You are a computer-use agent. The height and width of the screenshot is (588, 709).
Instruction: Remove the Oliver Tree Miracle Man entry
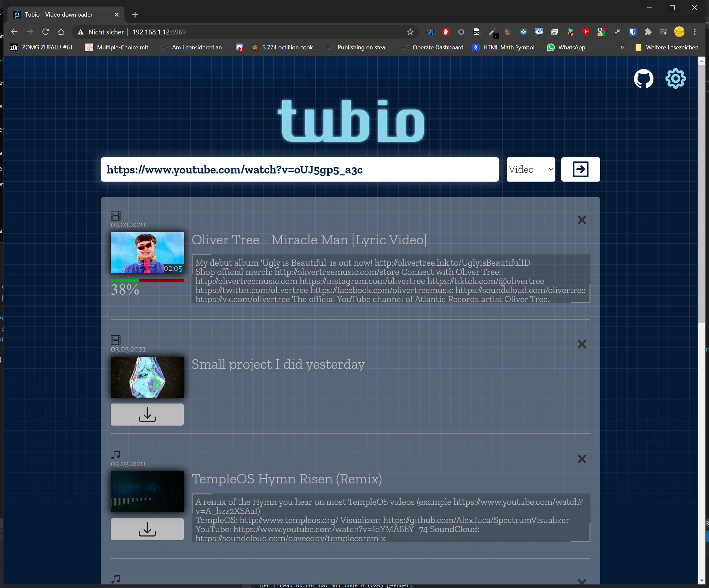coord(581,220)
